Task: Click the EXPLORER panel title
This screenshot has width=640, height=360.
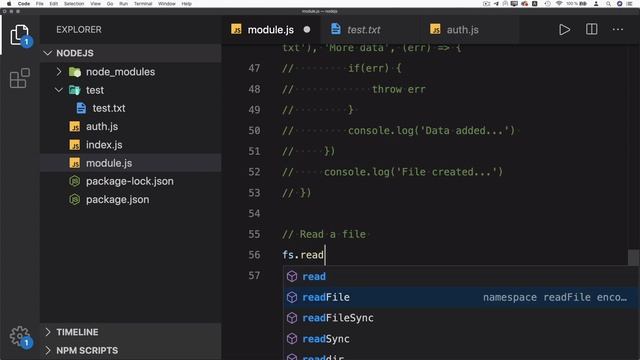Action: (x=79, y=29)
